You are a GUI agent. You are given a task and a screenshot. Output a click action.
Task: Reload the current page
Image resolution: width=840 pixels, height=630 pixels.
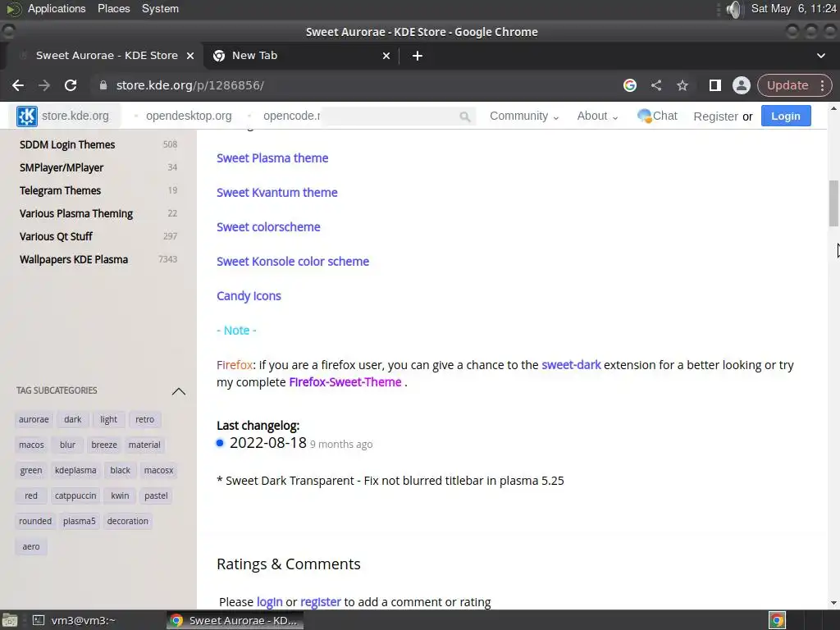(71, 85)
